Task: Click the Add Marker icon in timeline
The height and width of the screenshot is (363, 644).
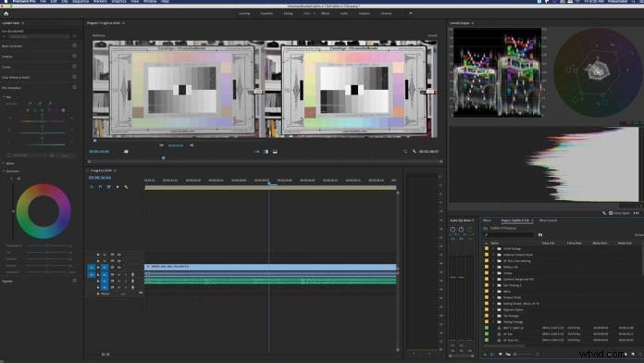Action: coord(118,187)
